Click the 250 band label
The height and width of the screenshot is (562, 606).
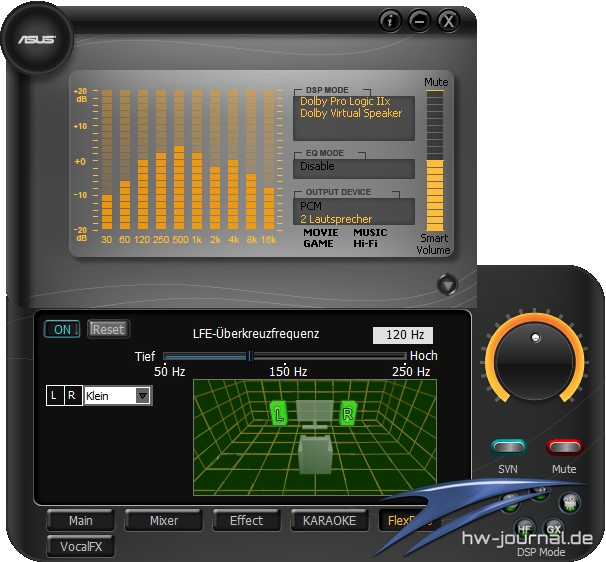coord(161,240)
